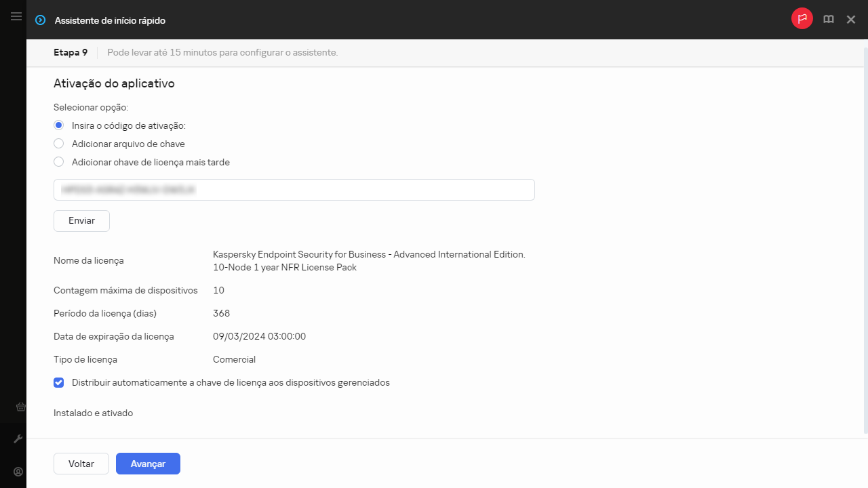This screenshot has width=868, height=488.
Task: Close the quick start wizard
Action: [851, 20]
